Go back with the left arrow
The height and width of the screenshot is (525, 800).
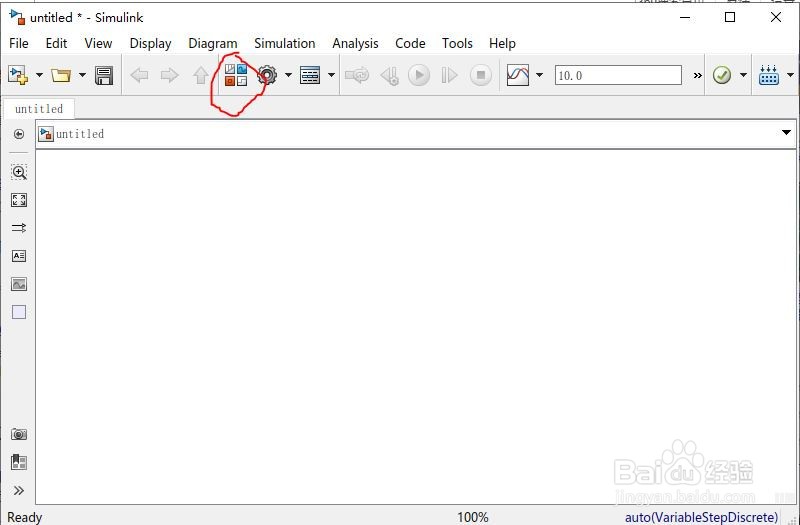pyautogui.click(x=139, y=76)
